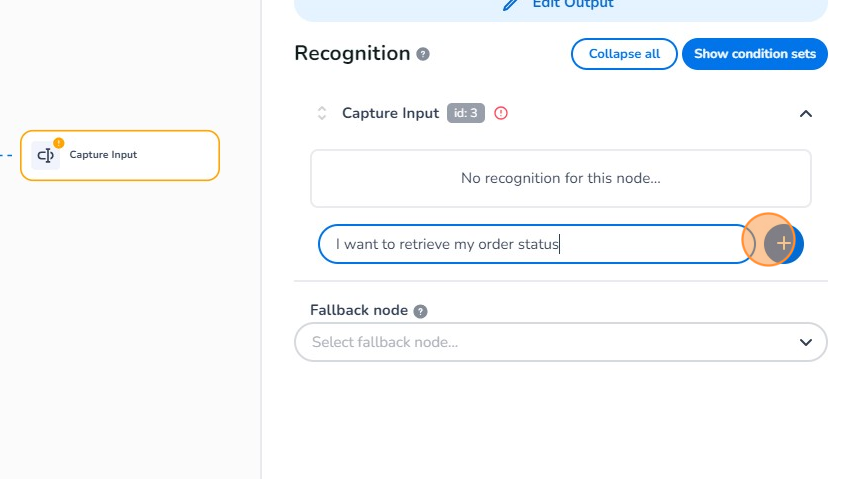Click the pencil icon on Edit Output
860x479 pixels.
pos(512,4)
